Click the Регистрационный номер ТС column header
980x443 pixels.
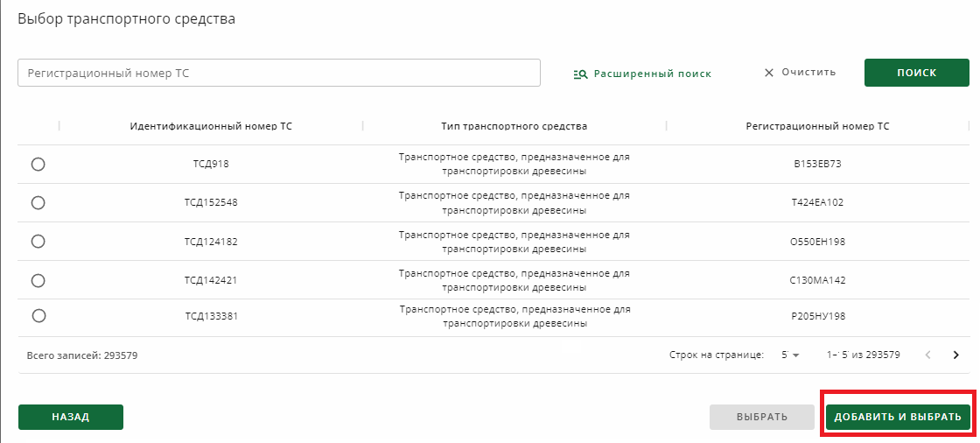pyautogui.click(x=817, y=126)
